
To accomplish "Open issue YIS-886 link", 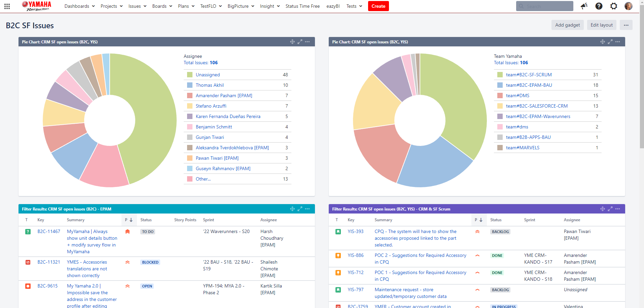I will click(x=356, y=255).
